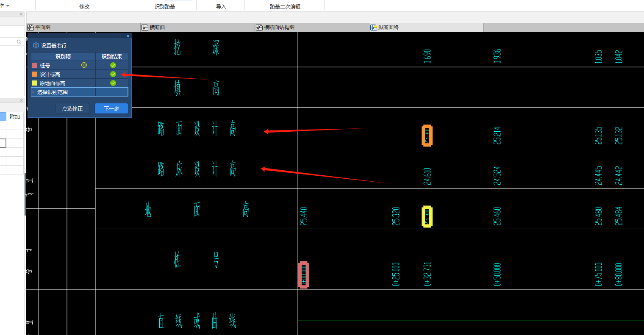Click the search magnifier icon in left panel
Screen dimensions: 644x335
[19, 42]
